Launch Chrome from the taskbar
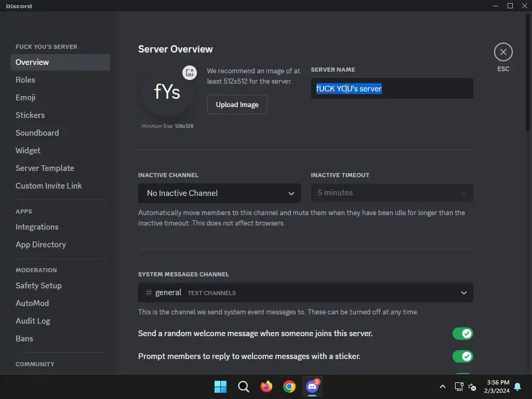 click(289, 387)
